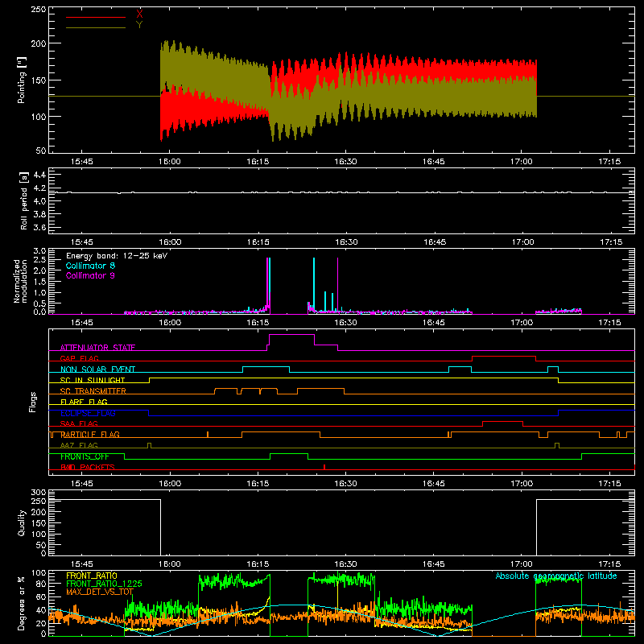Click the 300 tick on Quality axis

(39, 493)
